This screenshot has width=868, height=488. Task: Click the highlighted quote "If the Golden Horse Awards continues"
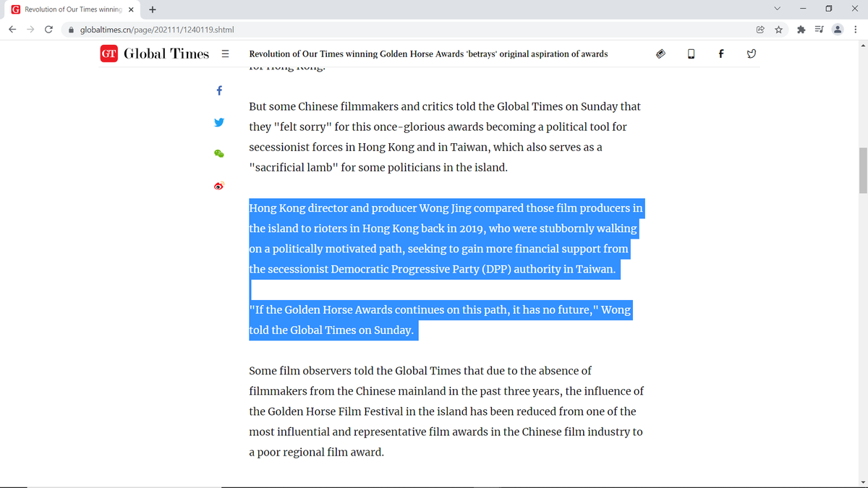pos(440,320)
